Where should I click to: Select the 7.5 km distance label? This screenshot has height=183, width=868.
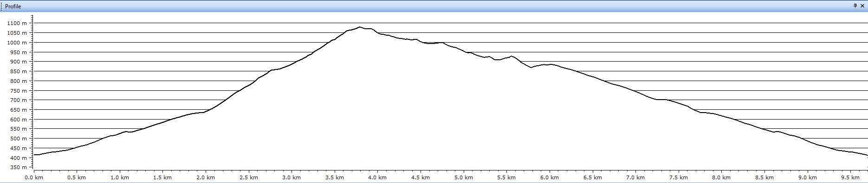coord(679,177)
